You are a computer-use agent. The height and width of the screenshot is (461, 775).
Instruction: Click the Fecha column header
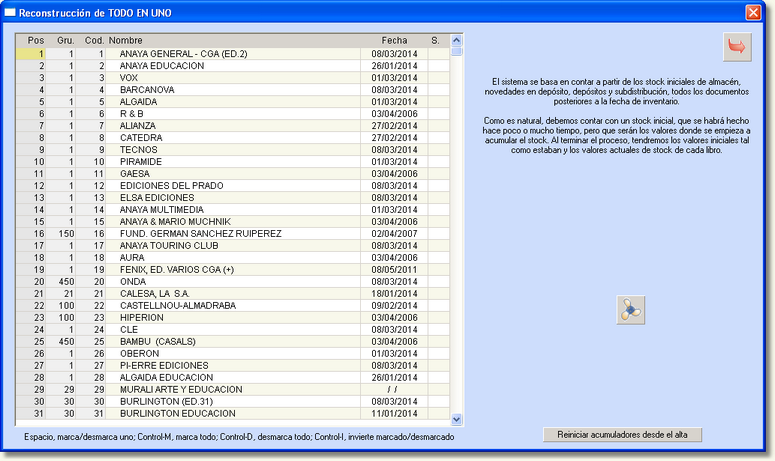394,41
